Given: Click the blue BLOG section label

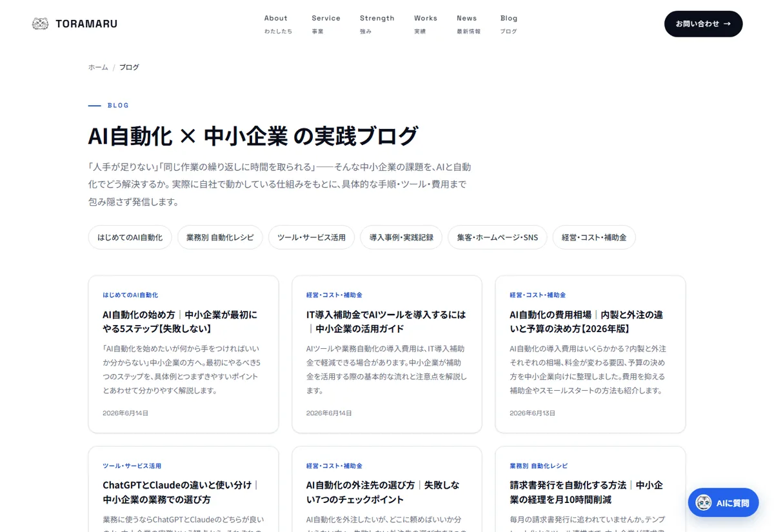Looking at the screenshot, I should [x=118, y=105].
